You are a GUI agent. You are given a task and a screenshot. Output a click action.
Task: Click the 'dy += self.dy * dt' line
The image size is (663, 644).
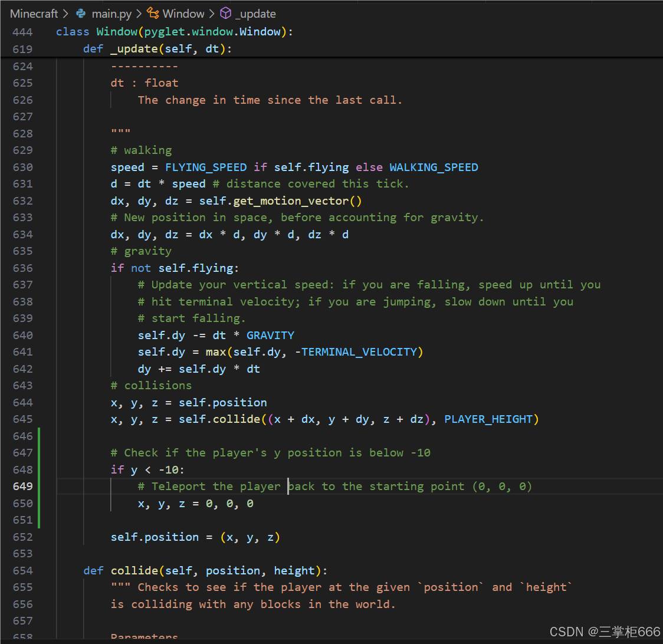tap(199, 369)
